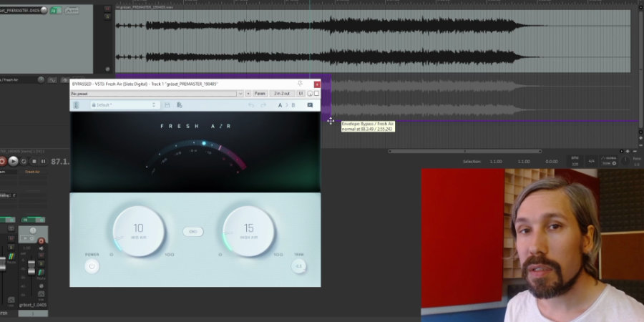Click the horizontal zoom out minus button
Screen dimensions: 644x322
(635, 152)
